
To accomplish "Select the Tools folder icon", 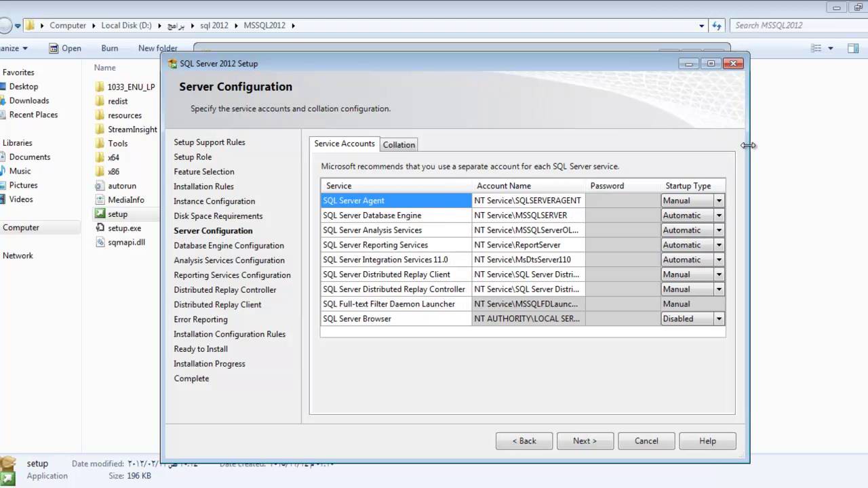I will click(100, 144).
